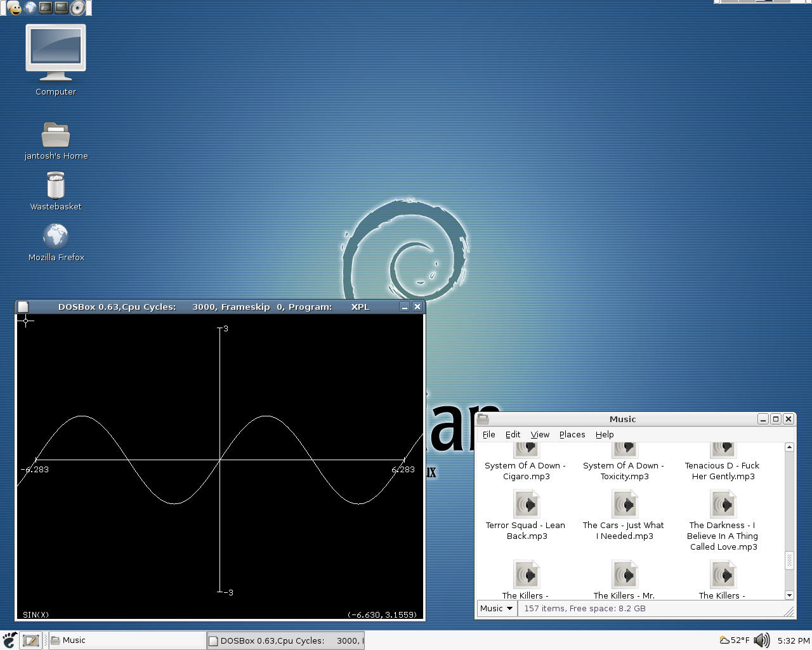Expand the Music location dropdown in status bar
The height and width of the screenshot is (650, 812).
pos(496,608)
